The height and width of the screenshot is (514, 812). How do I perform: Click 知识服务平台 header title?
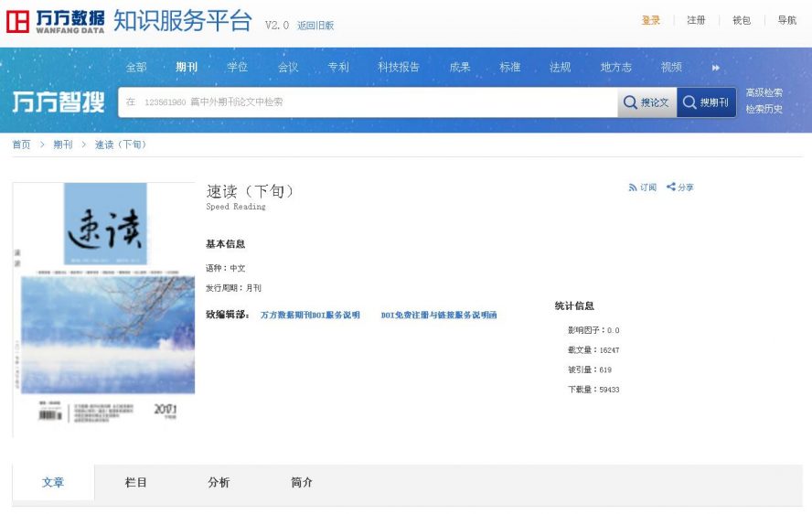(x=182, y=21)
